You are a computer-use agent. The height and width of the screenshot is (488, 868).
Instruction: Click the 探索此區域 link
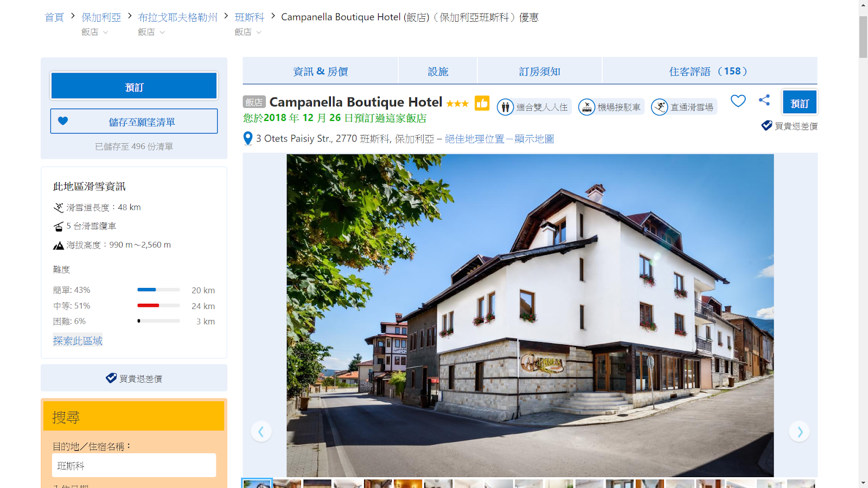point(78,341)
